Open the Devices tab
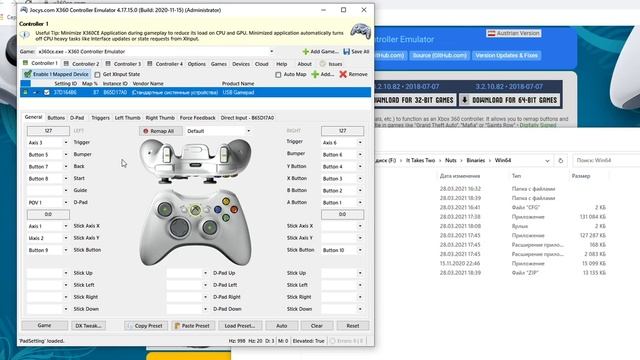 tap(241, 64)
